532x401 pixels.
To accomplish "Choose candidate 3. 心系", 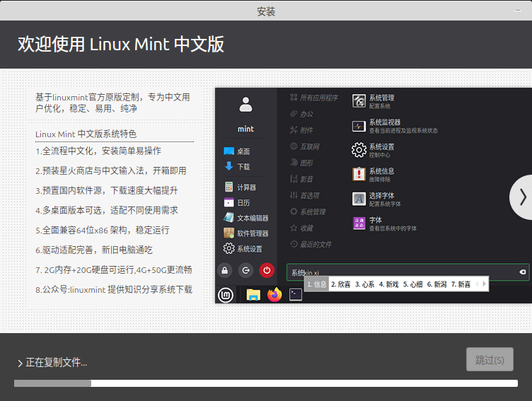I will (x=365, y=284).
